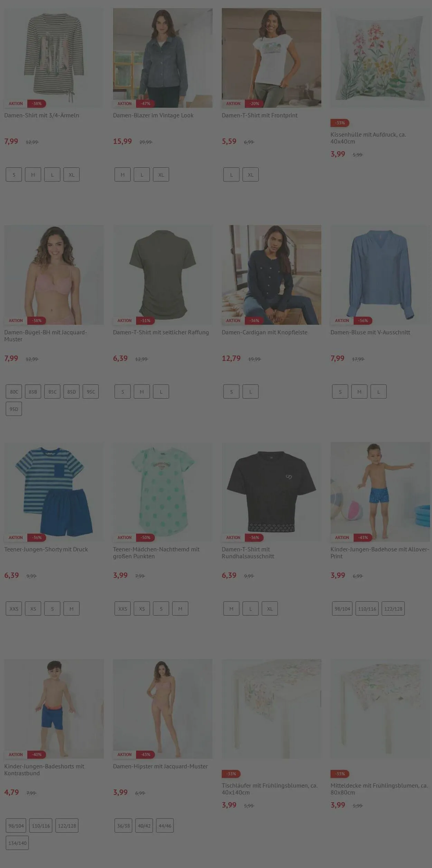Choose size XL for Damen-Blazer im Vintage Look
The width and height of the screenshot is (432, 868).
click(161, 175)
